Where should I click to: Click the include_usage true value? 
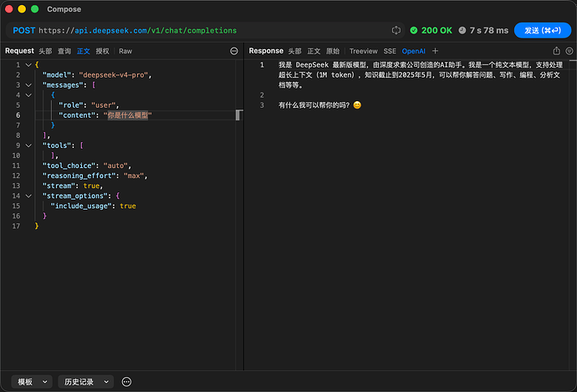(128, 206)
